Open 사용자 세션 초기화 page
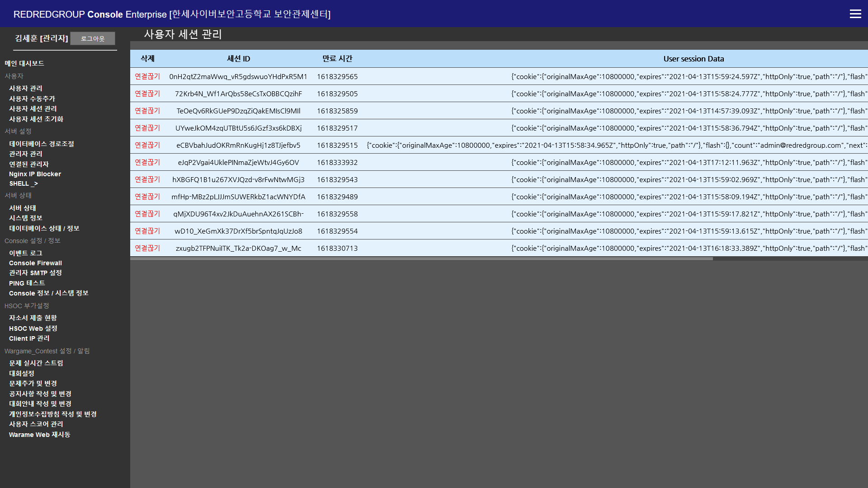Screen dimensions: 868x488 (x=36, y=119)
